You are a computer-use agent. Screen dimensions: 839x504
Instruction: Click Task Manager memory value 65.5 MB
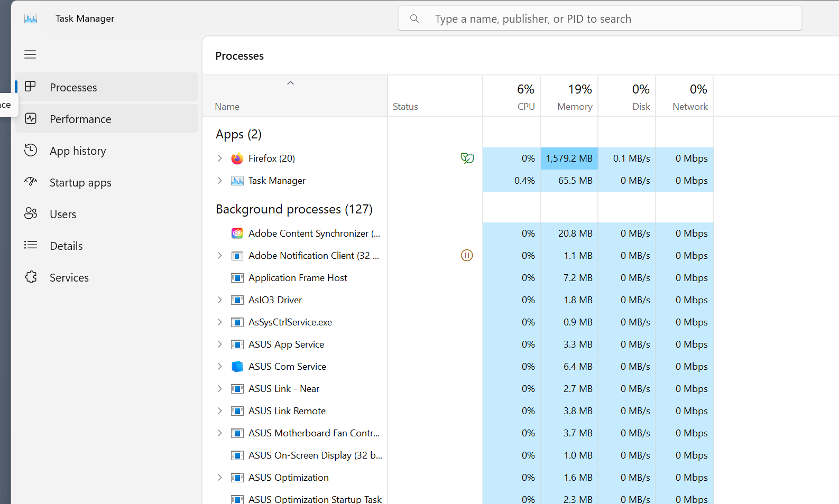(575, 181)
